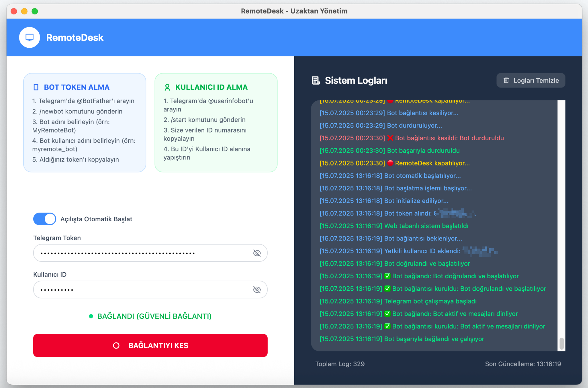Click "Son Güncelleme: 13:16:19" text
The image size is (588, 388).
pos(523,364)
